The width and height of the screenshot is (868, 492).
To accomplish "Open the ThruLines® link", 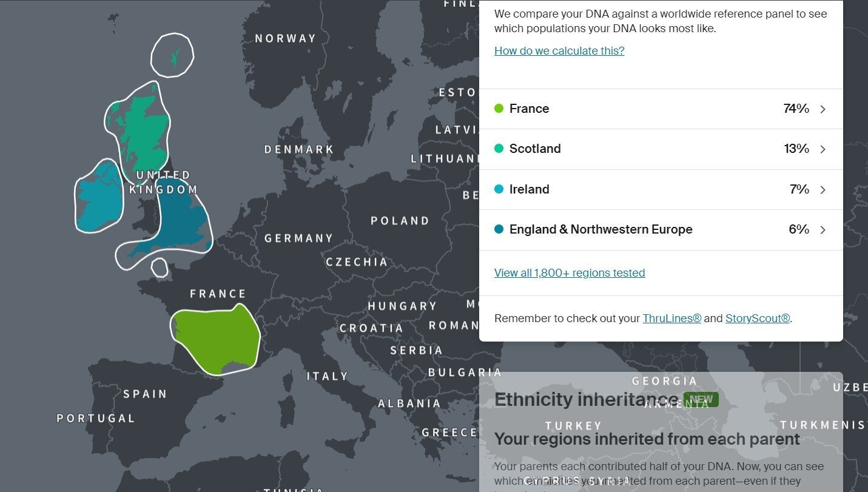I will point(672,318).
